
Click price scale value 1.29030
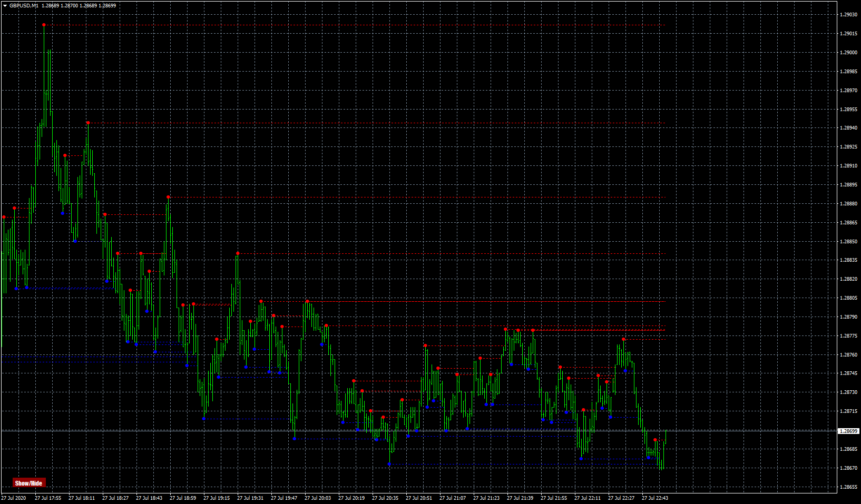tap(848, 15)
